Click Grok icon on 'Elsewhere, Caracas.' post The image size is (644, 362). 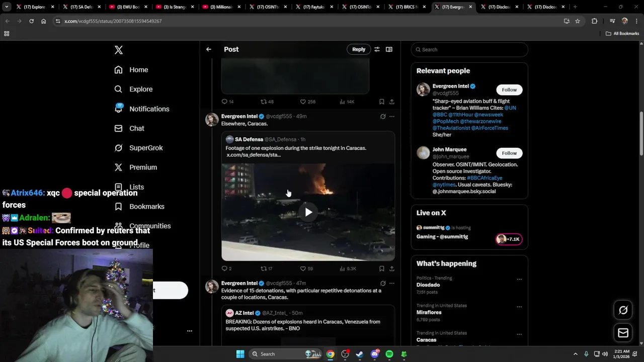(x=383, y=116)
